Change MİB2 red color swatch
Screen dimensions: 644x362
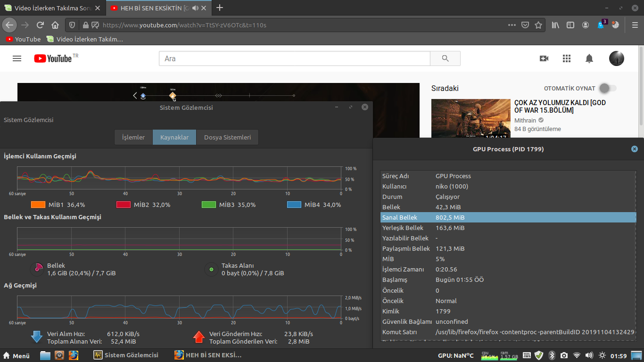click(x=124, y=205)
